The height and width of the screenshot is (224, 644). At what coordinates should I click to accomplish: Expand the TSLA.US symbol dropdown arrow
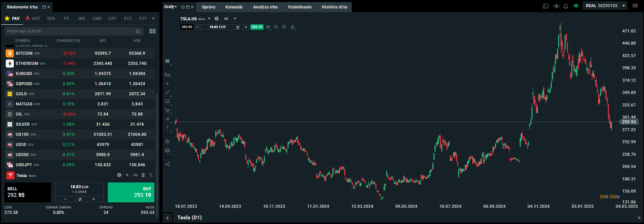tap(209, 19)
